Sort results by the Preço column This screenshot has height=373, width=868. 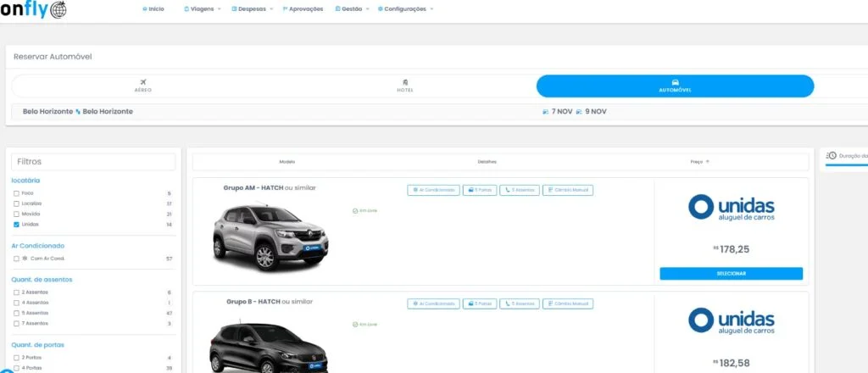point(699,161)
